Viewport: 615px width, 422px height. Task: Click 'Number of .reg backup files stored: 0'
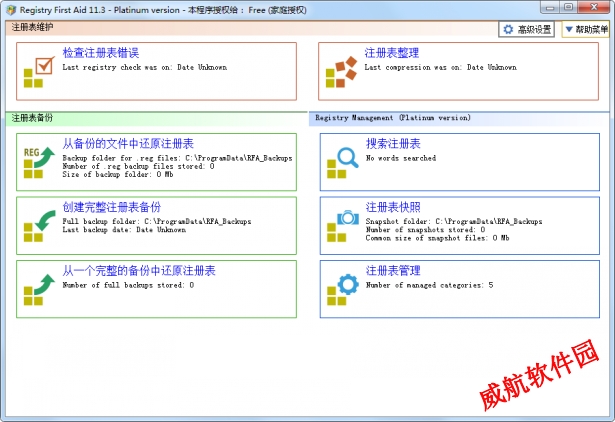click(x=138, y=166)
